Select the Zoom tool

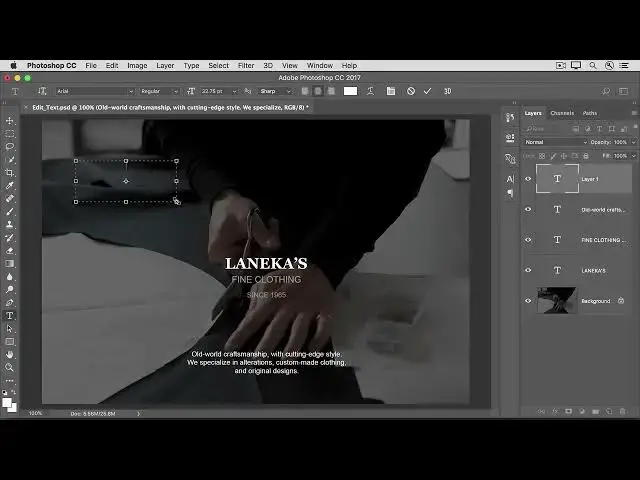[x=10, y=367]
